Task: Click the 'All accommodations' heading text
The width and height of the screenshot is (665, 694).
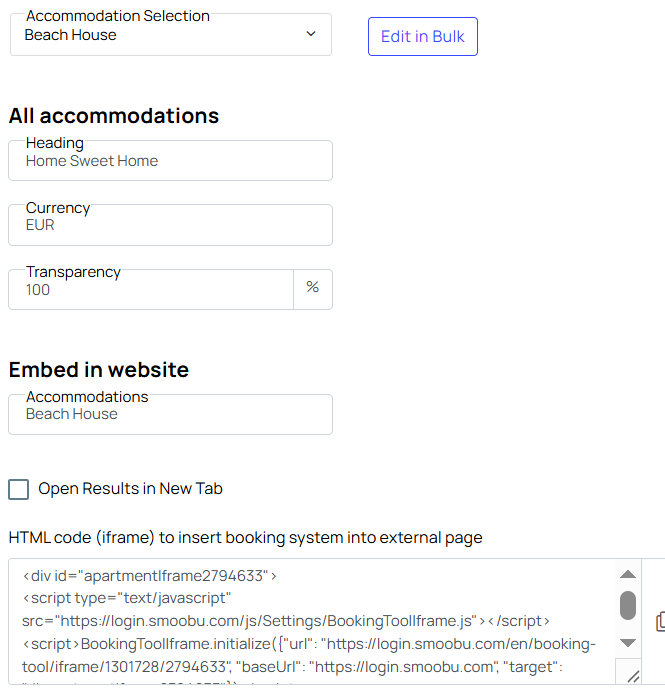Action: point(114,116)
